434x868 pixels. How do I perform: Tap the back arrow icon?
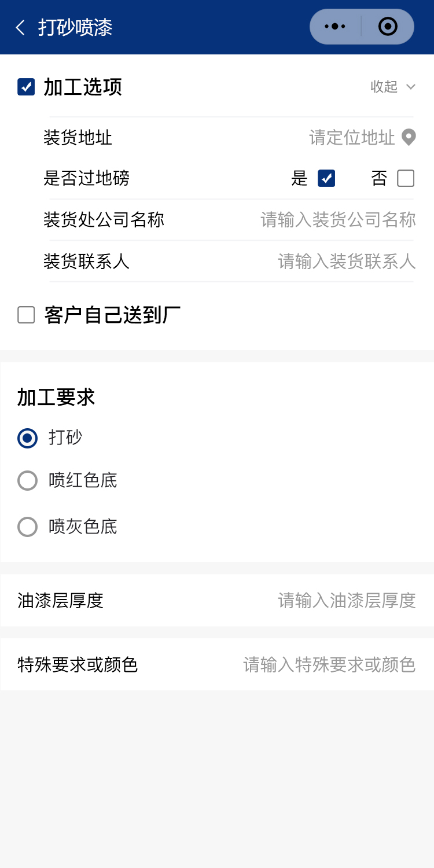[x=21, y=27]
